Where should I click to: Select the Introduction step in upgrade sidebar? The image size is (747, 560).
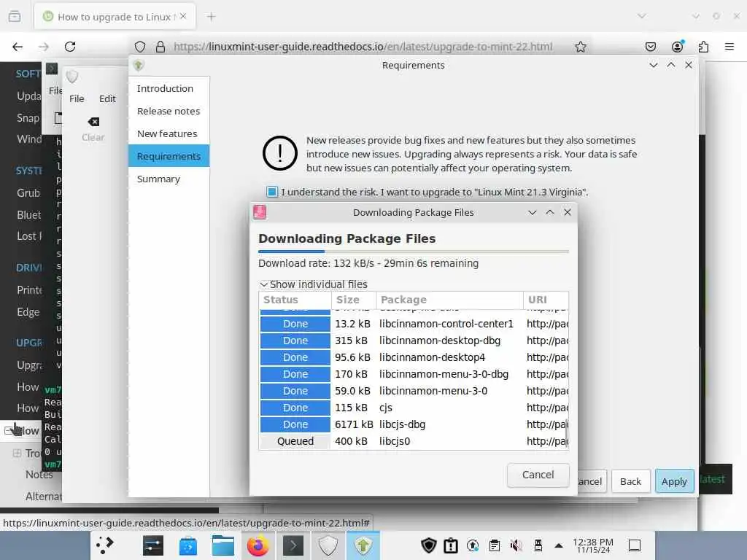click(x=169, y=88)
